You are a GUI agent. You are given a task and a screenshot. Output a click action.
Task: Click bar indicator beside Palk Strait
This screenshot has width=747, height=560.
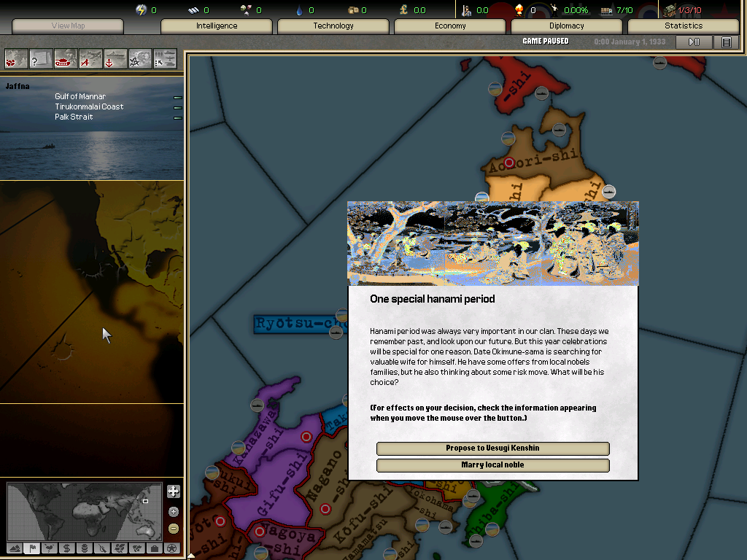click(x=178, y=117)
